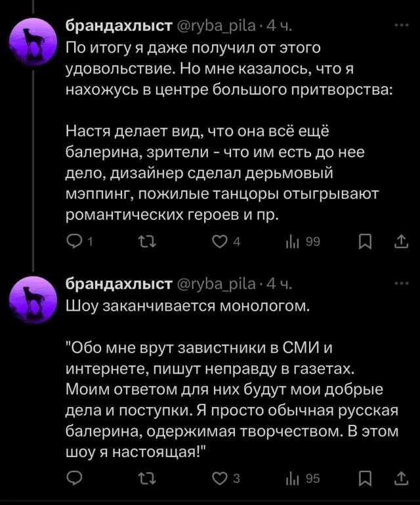Open more options on second tweet
Image resolution: width=420 pixels, height=505 pixels.
[x=399, y=283]
